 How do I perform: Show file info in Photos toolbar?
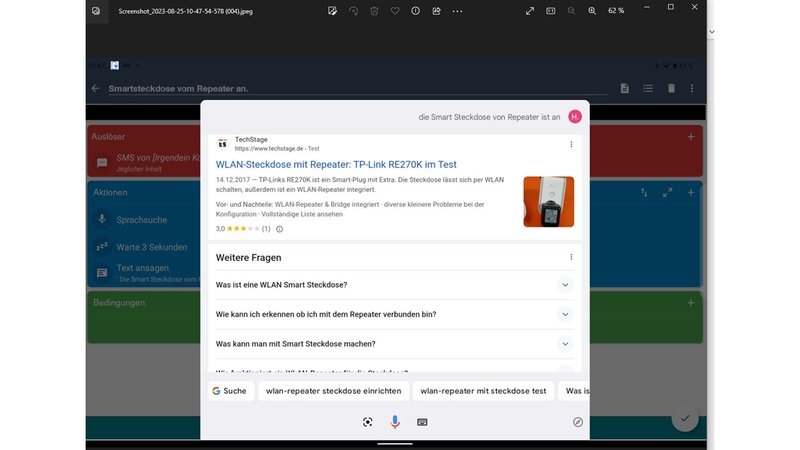click(x=415, y=11)
